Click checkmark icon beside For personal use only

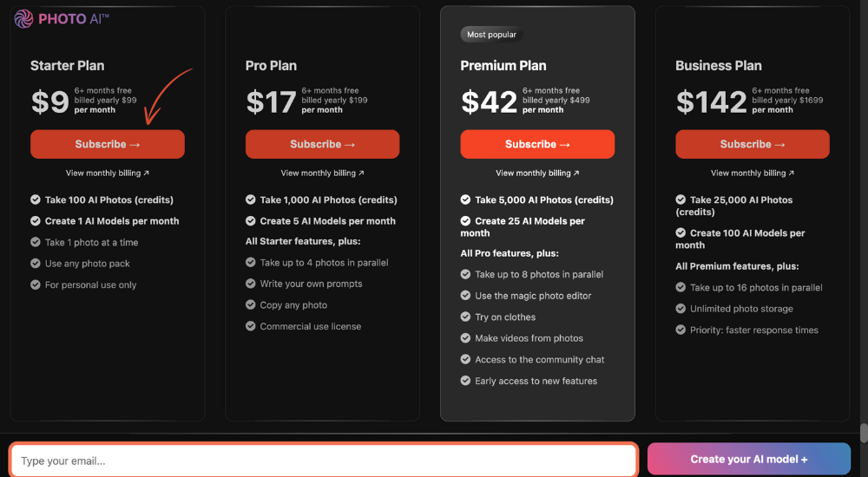tap(36, 284)
